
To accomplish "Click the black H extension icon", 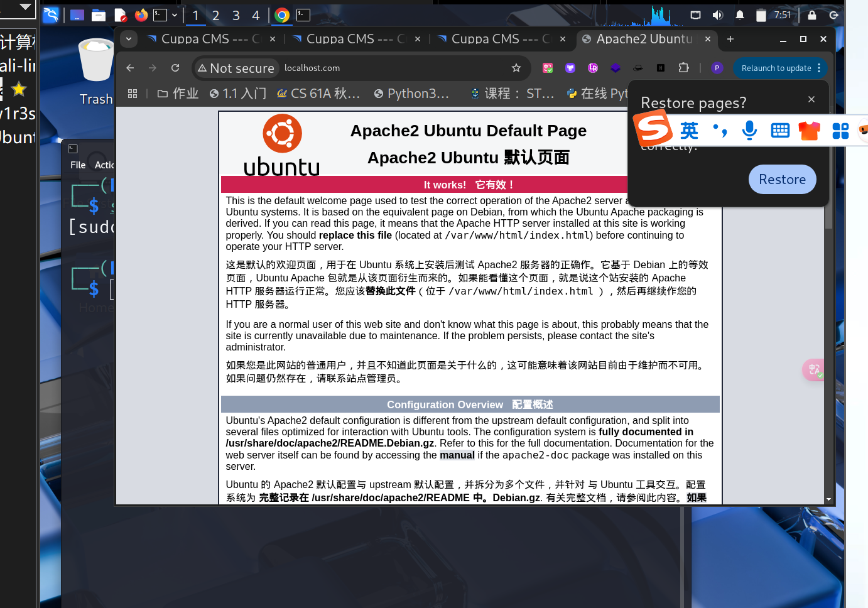I will pos(661,68).
